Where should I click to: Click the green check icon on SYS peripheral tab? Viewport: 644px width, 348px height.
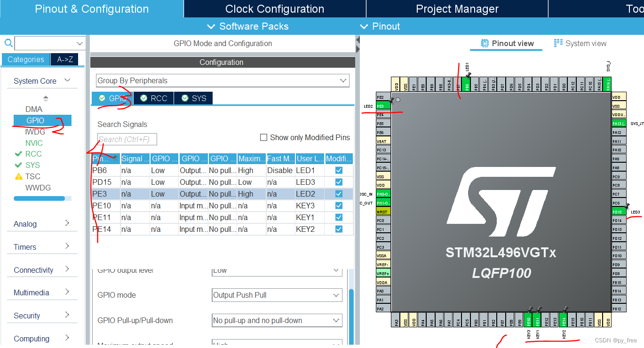pos(185,98)
